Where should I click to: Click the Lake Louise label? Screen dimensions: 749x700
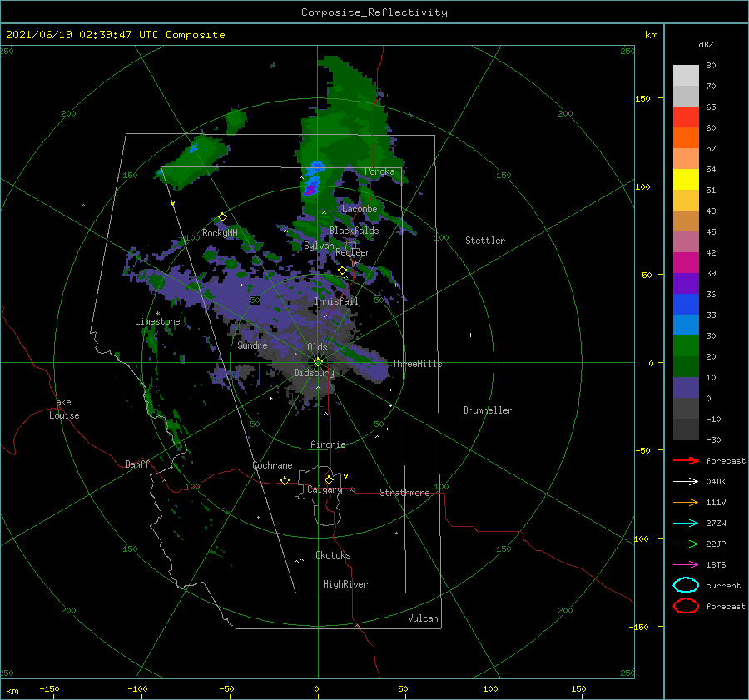pyautogui.click(x=64, y=409)
